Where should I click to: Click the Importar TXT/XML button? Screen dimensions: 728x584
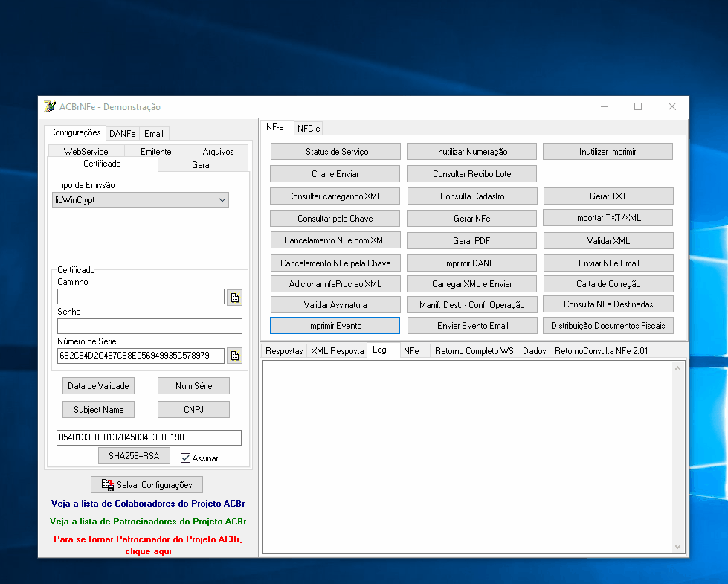coord(608,217)
